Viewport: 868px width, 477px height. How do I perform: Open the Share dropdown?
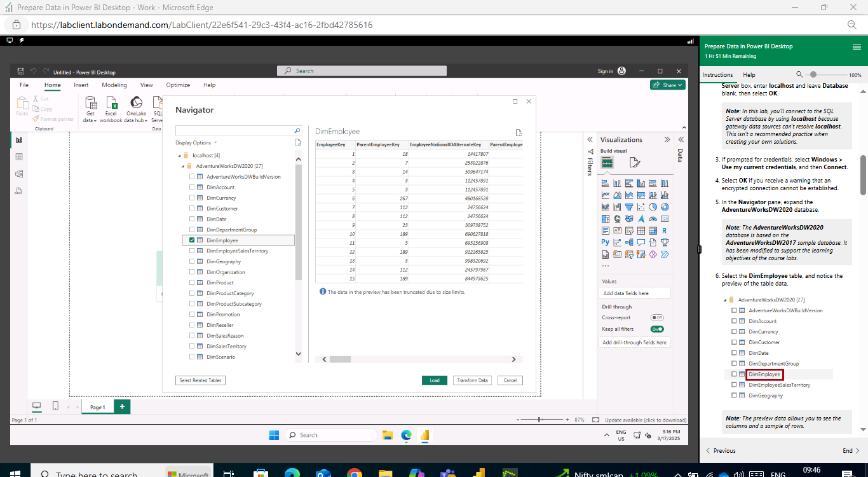[x=668, y=85]
